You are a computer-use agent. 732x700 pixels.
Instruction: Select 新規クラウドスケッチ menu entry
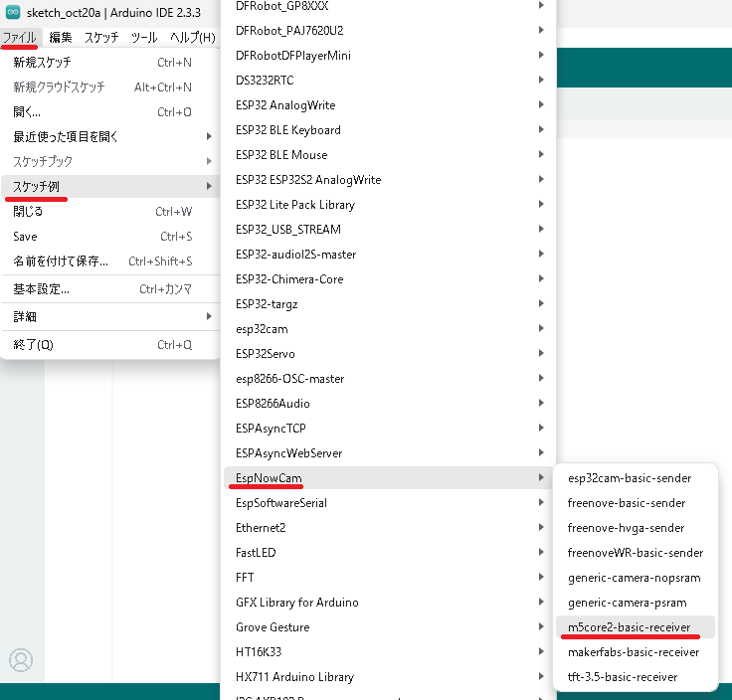point(110,87)
